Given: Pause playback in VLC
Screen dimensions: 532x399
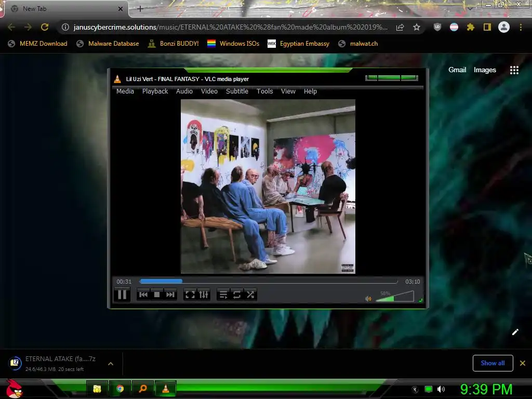Looking at the screenshot, I should pos(122,294).
